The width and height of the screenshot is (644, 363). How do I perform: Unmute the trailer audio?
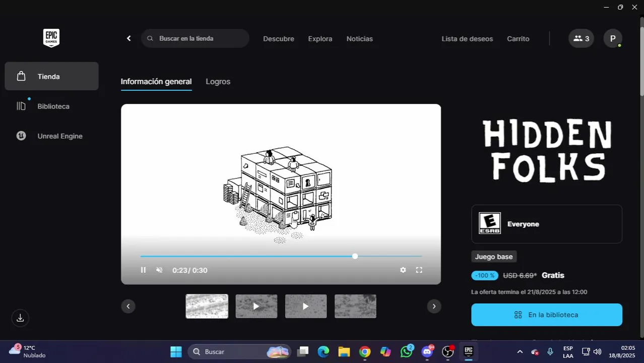pyautogui.click(x=159, y=270)
